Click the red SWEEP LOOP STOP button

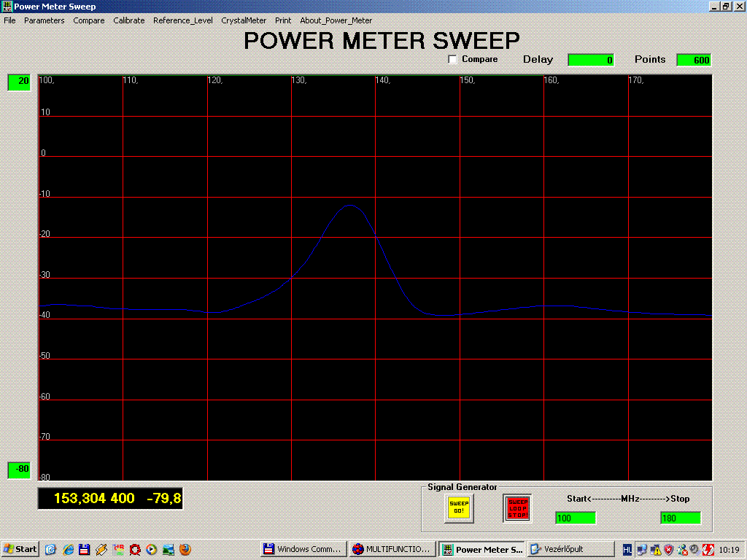517,508
